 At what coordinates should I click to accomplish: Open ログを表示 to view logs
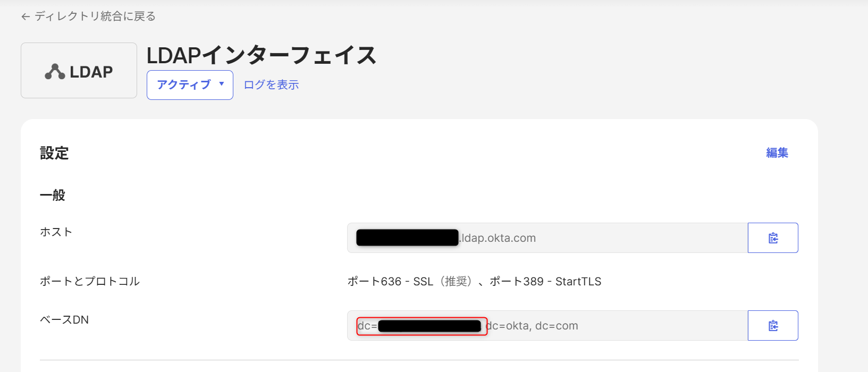click(271, 85)
